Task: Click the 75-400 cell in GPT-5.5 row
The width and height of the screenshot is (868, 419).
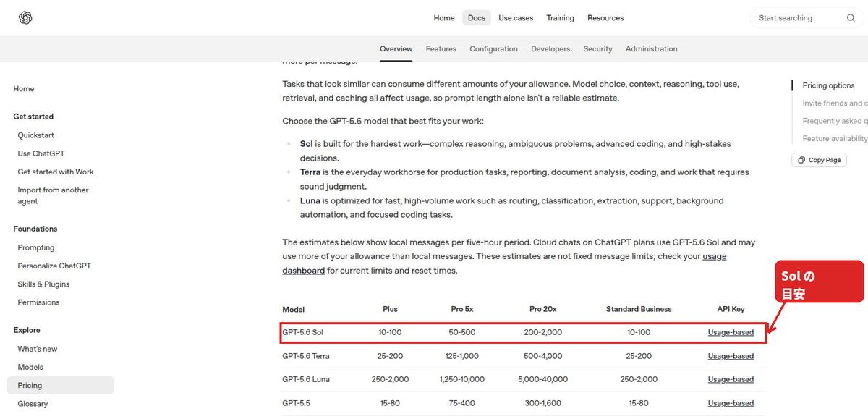Action: click(x=462, y=403)
